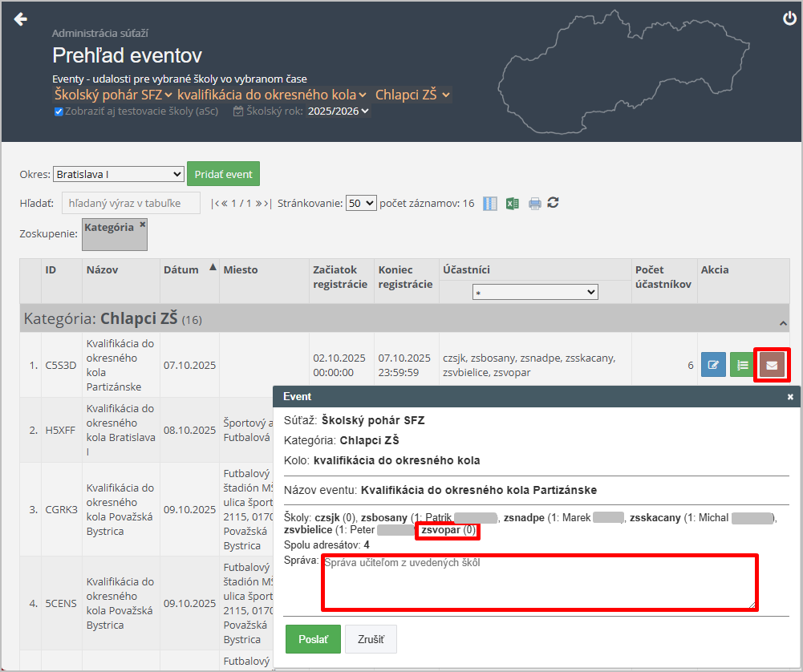Screen dimensions: 803x672
Task: Toggle 'Zobraziť aj testovacie školy' checkbox
Action: click(x=59, y=111)
